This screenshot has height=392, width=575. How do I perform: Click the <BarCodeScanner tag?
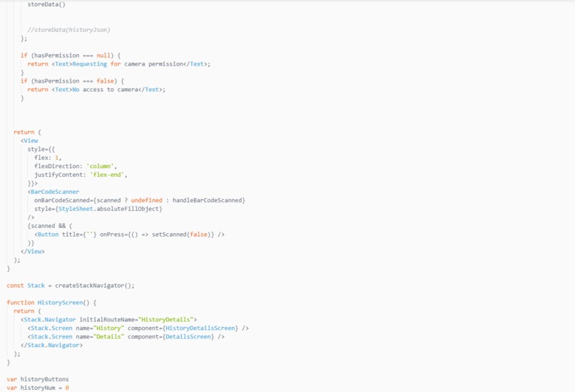(54, 192)
